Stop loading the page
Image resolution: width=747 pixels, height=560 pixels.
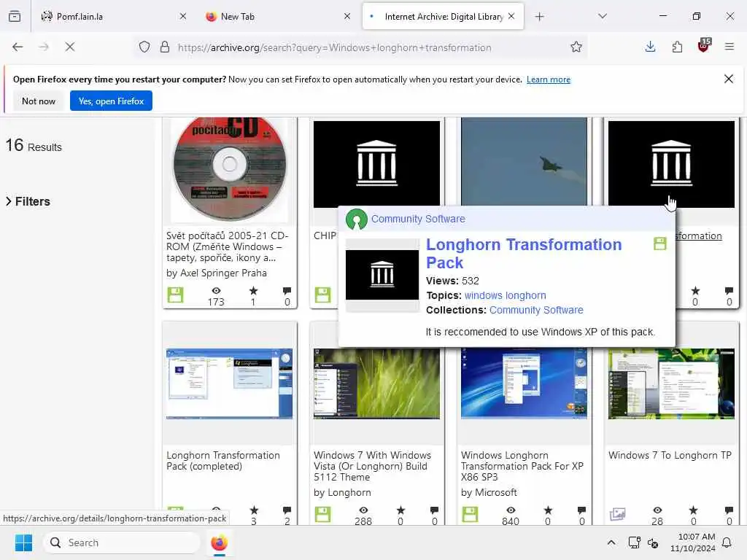70,47
